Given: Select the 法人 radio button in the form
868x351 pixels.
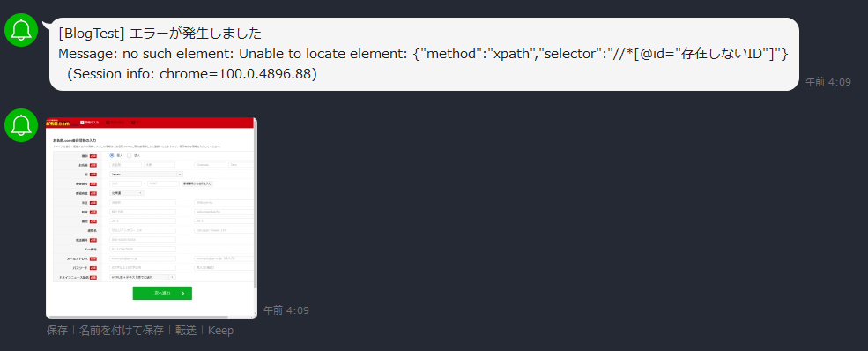Looking at the screenshot, I should 130,155.
